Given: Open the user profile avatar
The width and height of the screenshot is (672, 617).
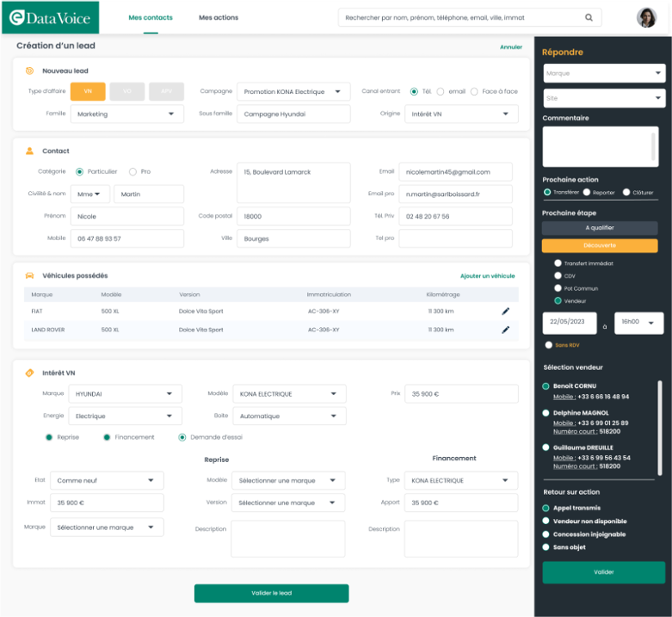Looking at the screenshot, I should 646,17.
